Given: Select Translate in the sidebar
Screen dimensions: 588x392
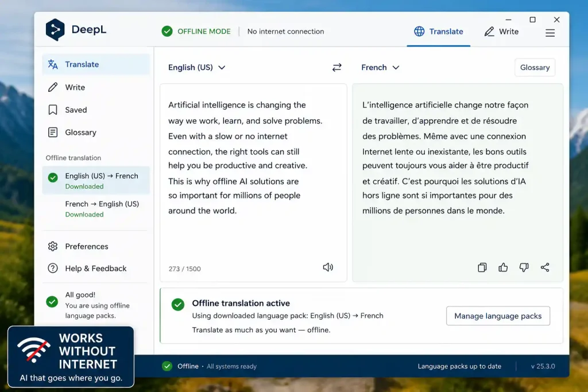Looking at the screenshot, I should click(96, 64).
